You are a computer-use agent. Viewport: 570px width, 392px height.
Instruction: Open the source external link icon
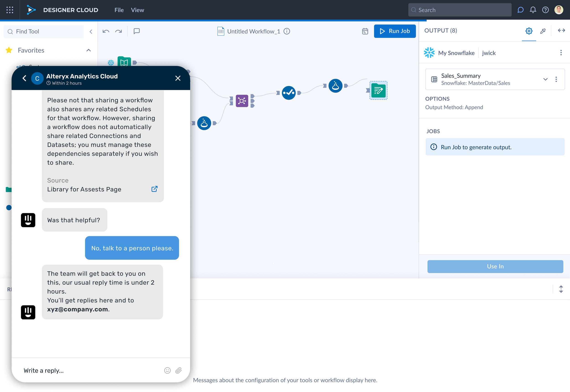[154, 189]
